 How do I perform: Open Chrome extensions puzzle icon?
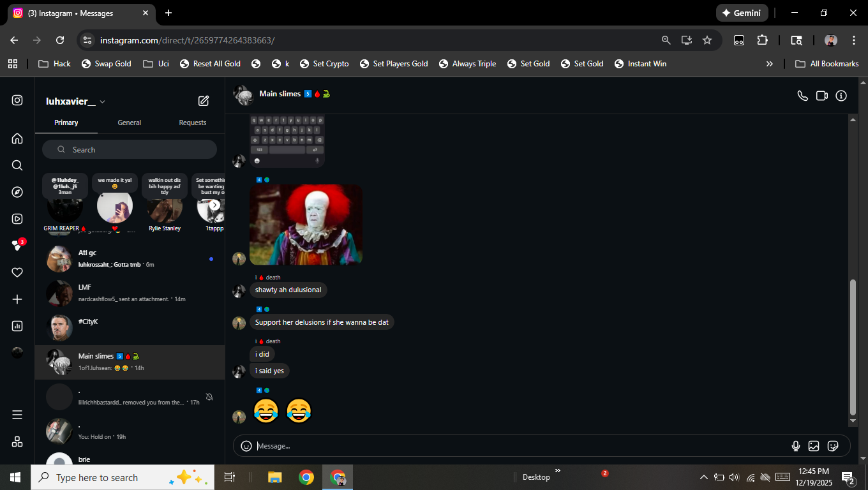point(763,40)
